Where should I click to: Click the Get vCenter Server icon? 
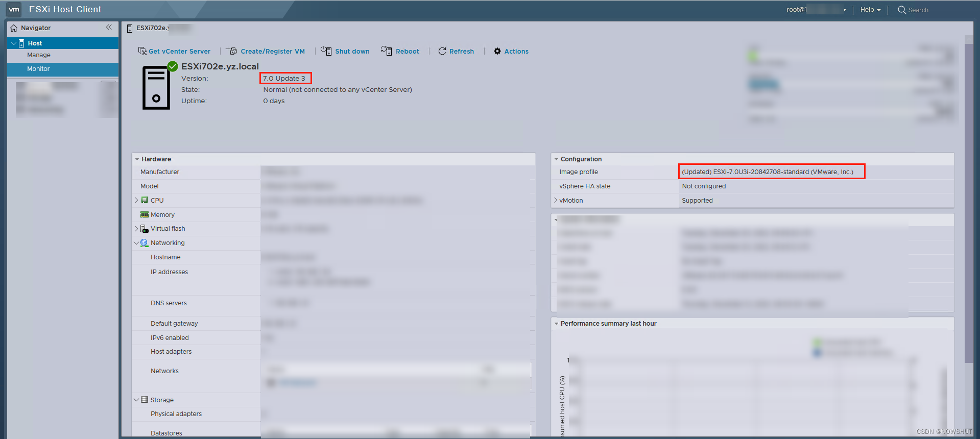click(x=142, y=51)
